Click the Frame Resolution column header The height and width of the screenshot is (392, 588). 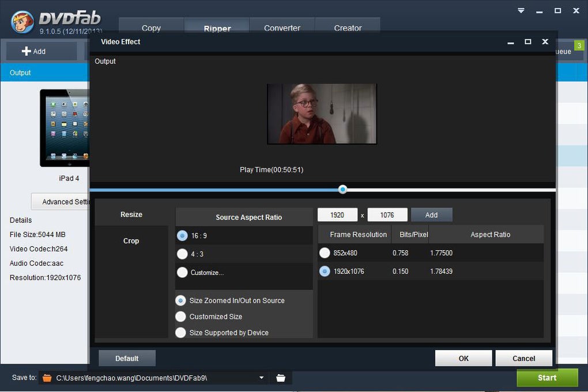(355, 235)
